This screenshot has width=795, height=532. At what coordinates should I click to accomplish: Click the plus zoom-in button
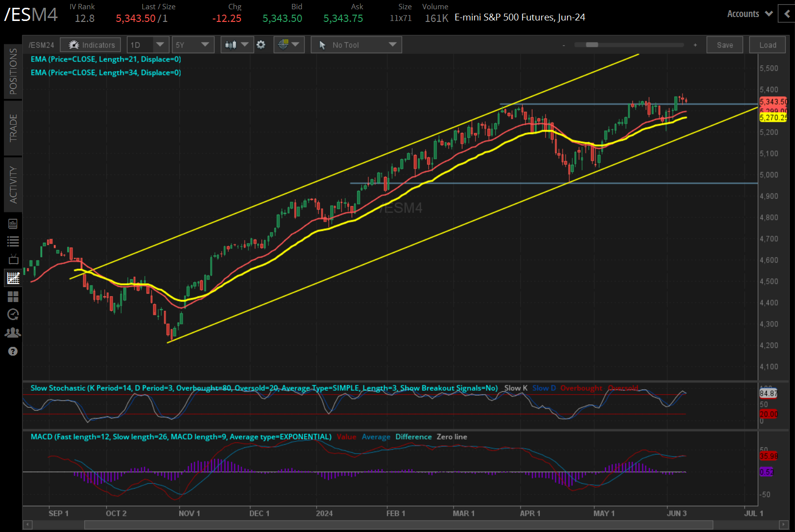point(695,45)
